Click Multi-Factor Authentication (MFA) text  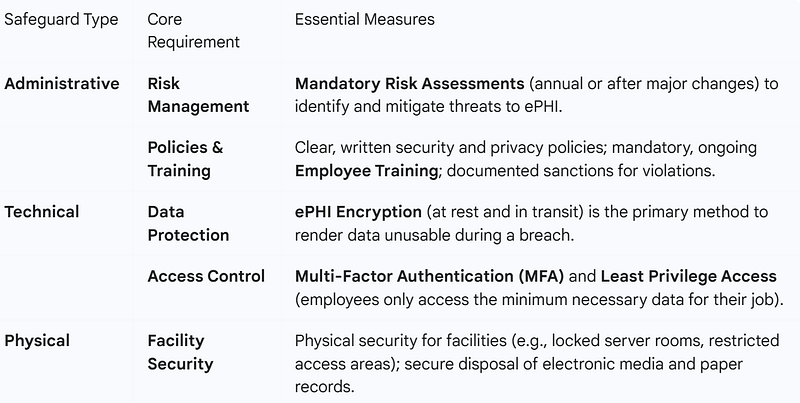(x=430, y=276)
